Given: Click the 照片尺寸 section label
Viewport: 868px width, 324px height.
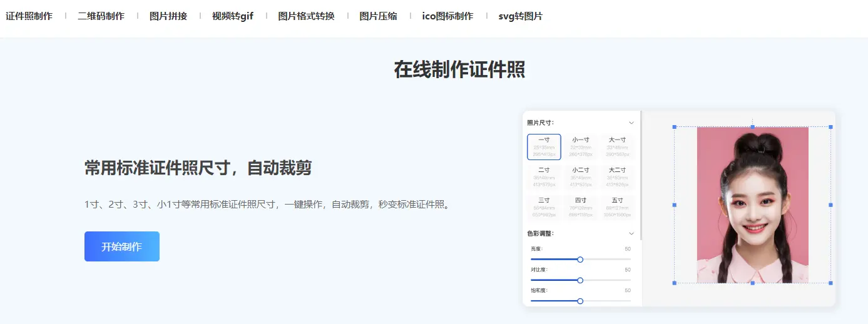Looking at the screenshot, I should coord(540,123).
